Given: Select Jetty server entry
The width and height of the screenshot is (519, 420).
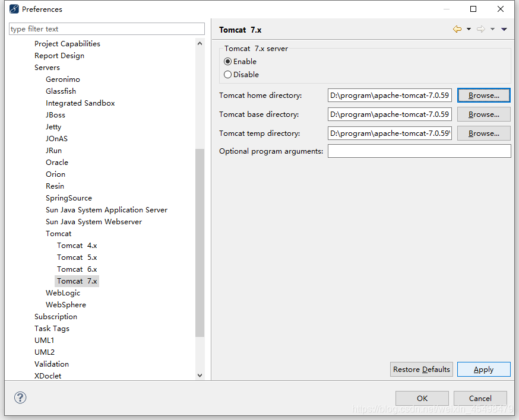Looking at the screenshot, I should tap(53, 127).
